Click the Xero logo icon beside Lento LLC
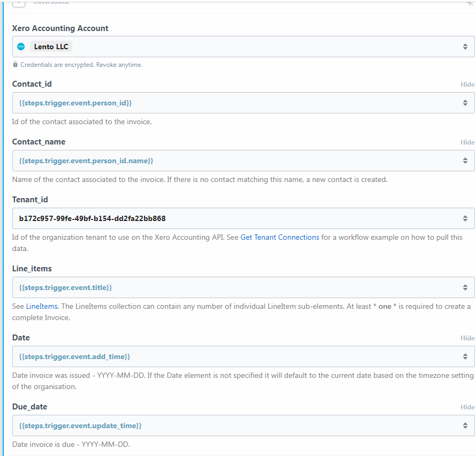Viewport: 476px width, 456px height. click(21, 47)
